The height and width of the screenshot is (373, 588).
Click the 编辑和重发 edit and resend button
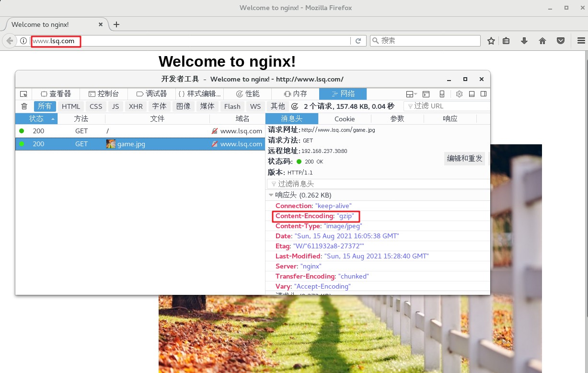465,159
